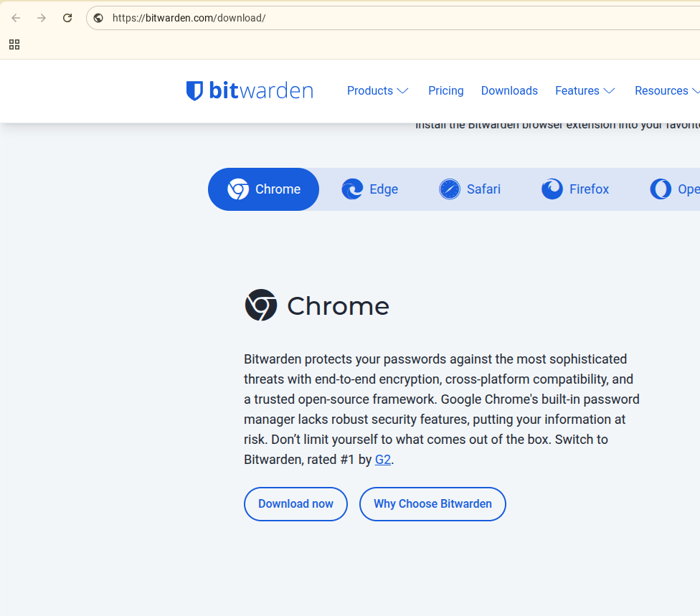Click the Bitwarden shield logo
Screen dimensions: 700x616
click(x=194, y=91)
